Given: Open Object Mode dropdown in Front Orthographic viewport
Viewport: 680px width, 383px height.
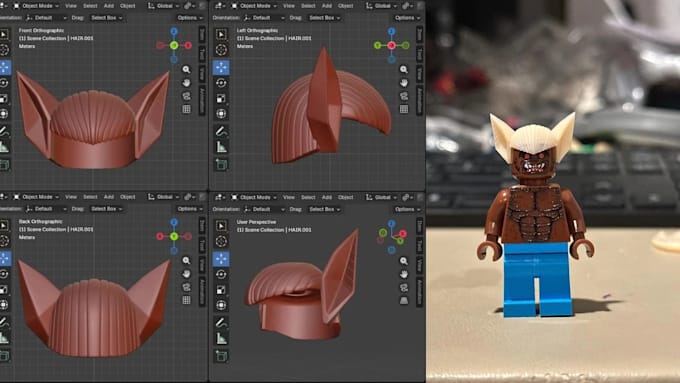Looking at the screenshot, I should coord(36,6).
